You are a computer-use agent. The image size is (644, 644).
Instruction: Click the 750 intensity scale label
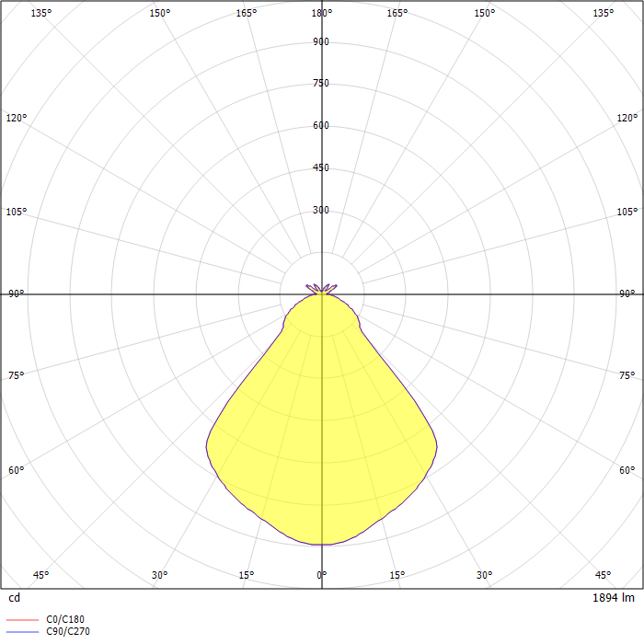(321, 83)
